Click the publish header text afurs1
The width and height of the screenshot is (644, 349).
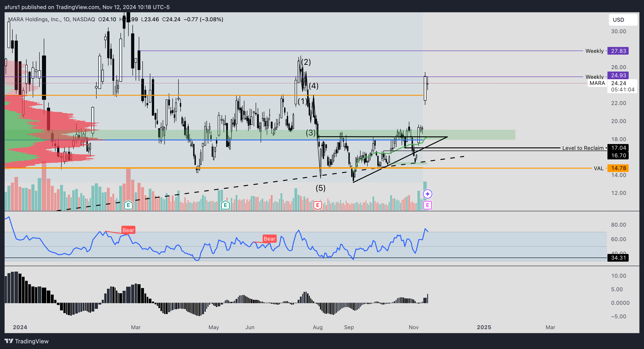coord(12,7)
